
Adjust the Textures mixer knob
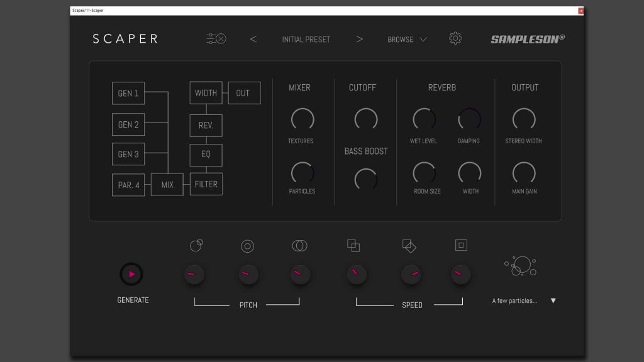[x=303, y=119]
